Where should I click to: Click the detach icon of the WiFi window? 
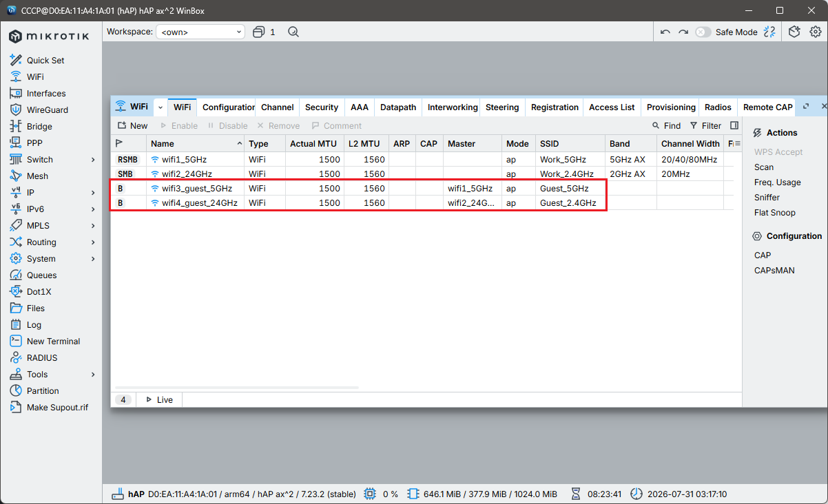[x=806, y=107]
